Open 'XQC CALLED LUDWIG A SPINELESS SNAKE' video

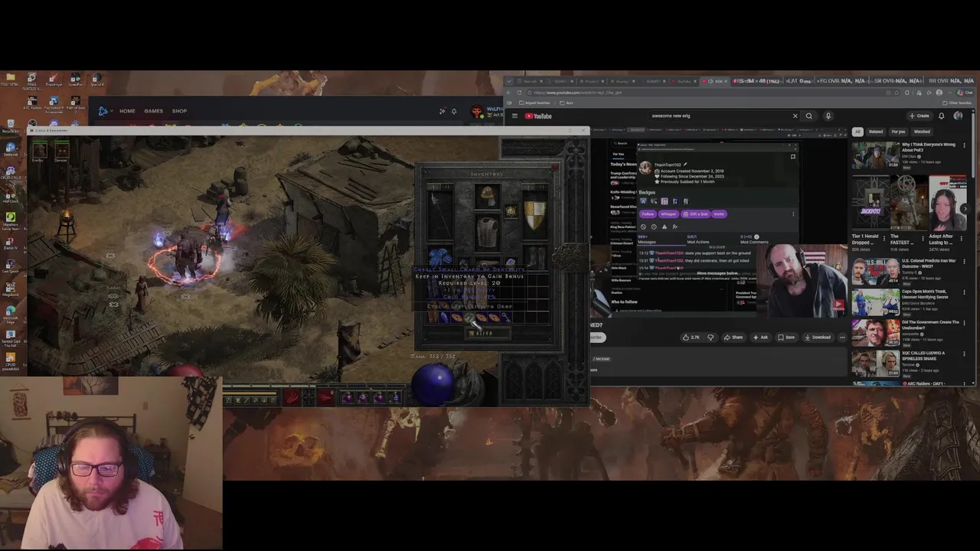(874, 364)
